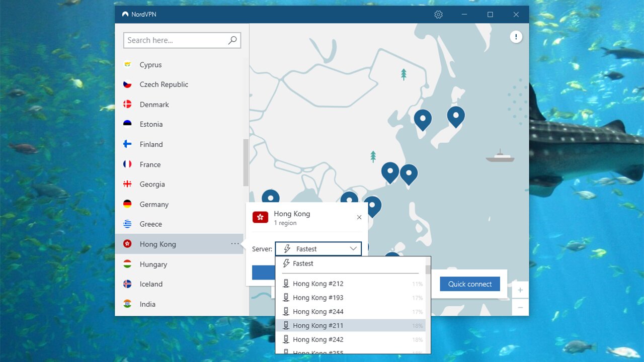
Task: Click the map zoom in plus icon
Action: point(520,290)
